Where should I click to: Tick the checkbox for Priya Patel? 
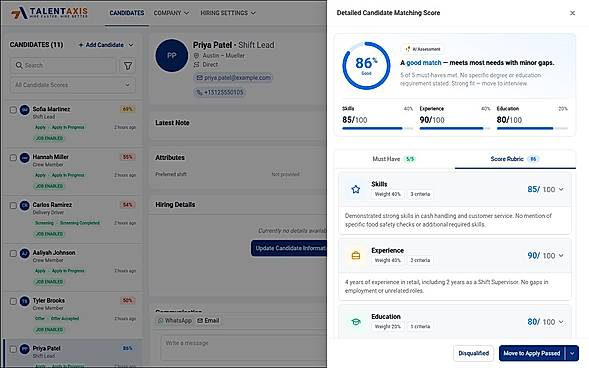pos(13,349)
